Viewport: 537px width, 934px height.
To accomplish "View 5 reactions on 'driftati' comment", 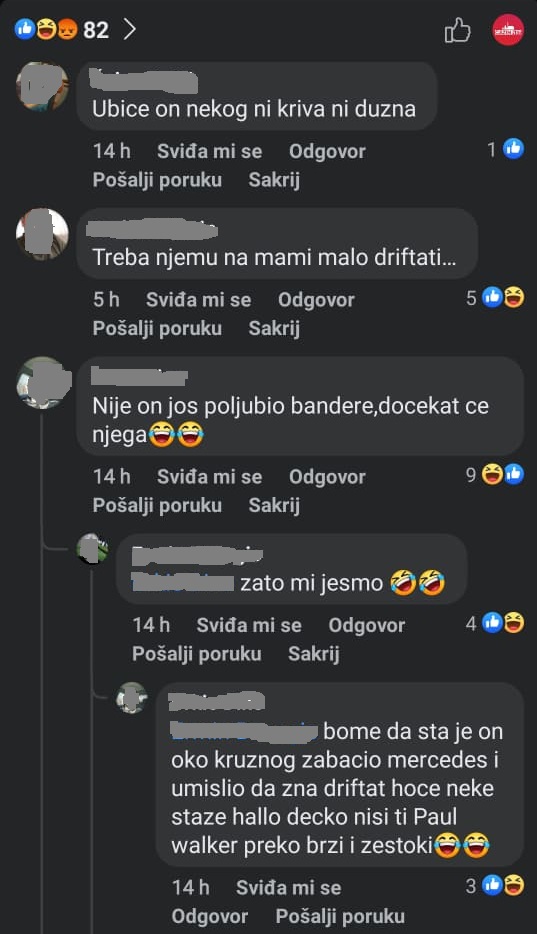I will click(x=495, y=297).
